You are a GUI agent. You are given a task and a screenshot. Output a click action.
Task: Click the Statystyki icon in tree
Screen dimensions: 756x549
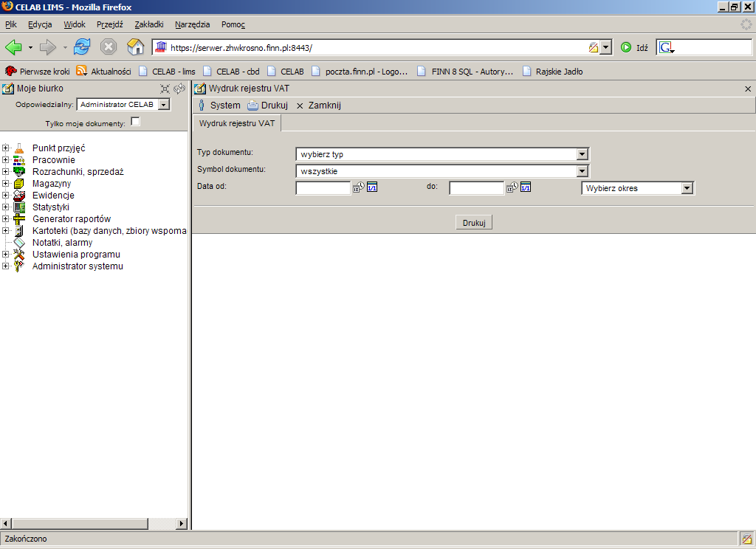pos(18,207)
